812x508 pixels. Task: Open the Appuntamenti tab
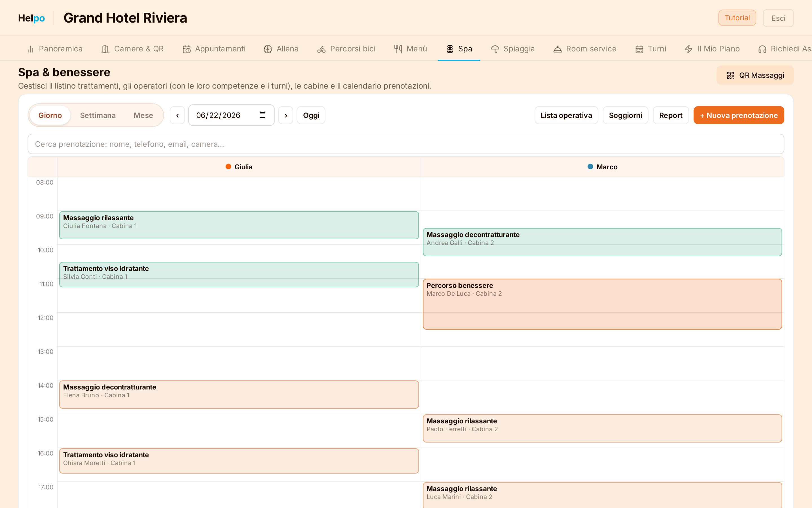coord(214,49)
